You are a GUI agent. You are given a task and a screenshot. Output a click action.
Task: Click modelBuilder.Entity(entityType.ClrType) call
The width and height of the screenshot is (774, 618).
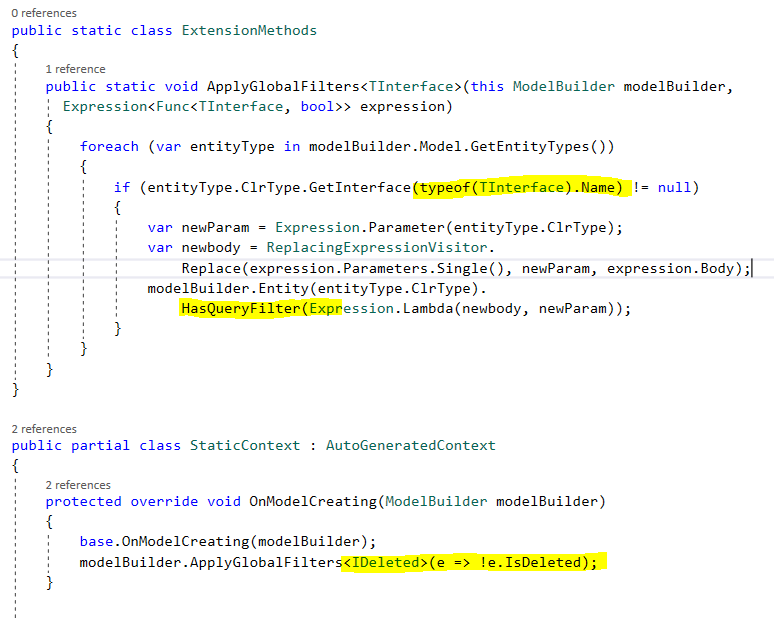313,289
